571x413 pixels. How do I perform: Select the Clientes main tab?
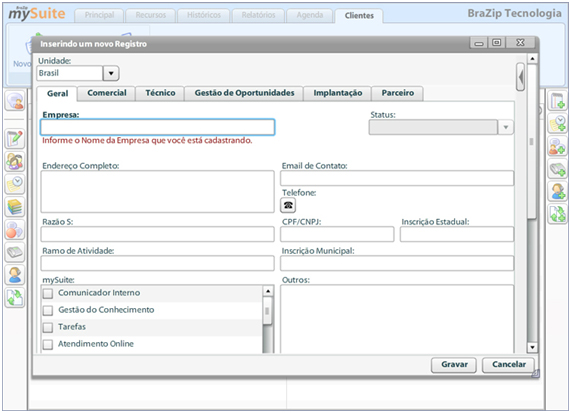pyautogui.click(x=359, y=16)
